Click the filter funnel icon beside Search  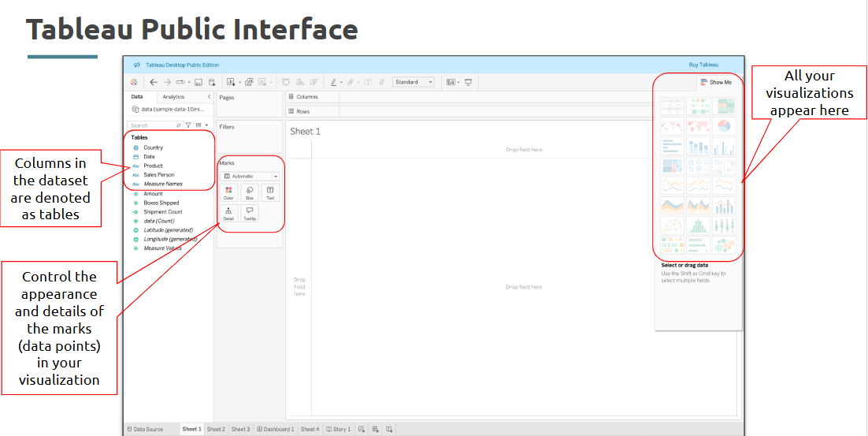[188, 125]
